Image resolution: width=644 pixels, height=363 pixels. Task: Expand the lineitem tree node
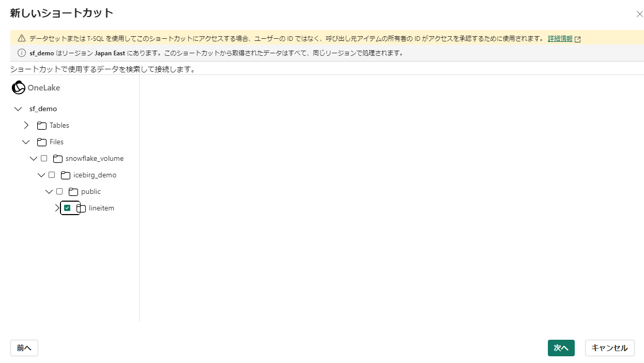click(x=57, y=208)
